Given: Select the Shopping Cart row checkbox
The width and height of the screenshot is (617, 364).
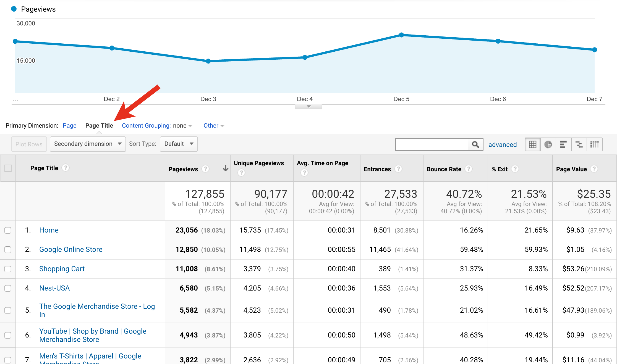Looking at the screenshot, I should tap(8, 269).
